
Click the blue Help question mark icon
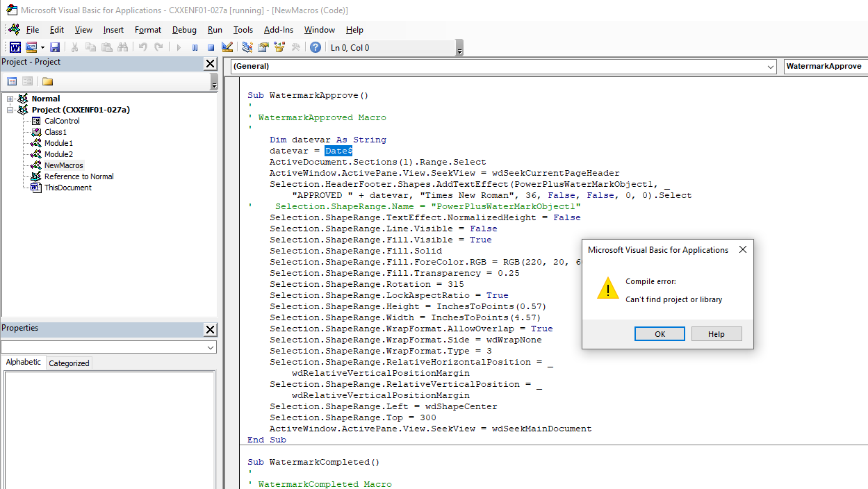coord(316,47)
